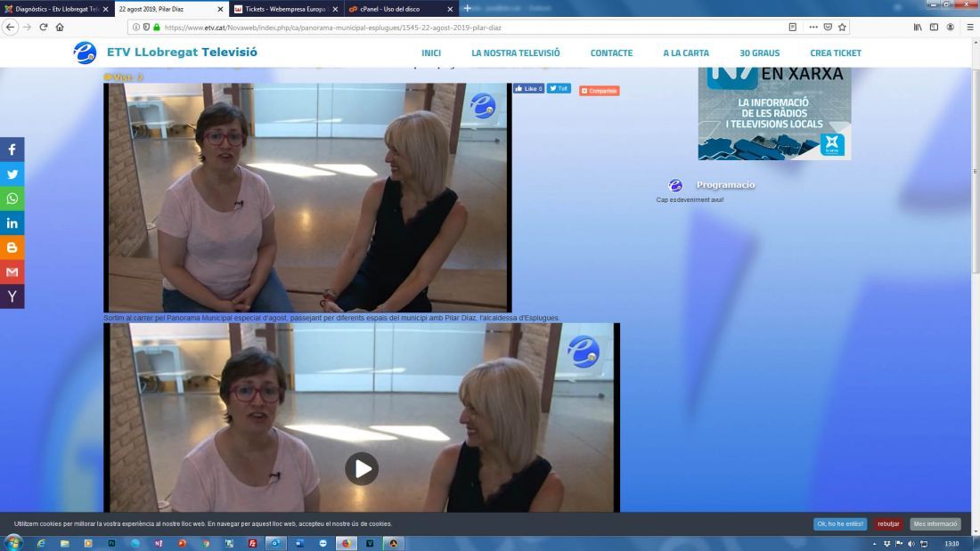
Task: Open Més informació about cookies
Action: coord(935,523)
